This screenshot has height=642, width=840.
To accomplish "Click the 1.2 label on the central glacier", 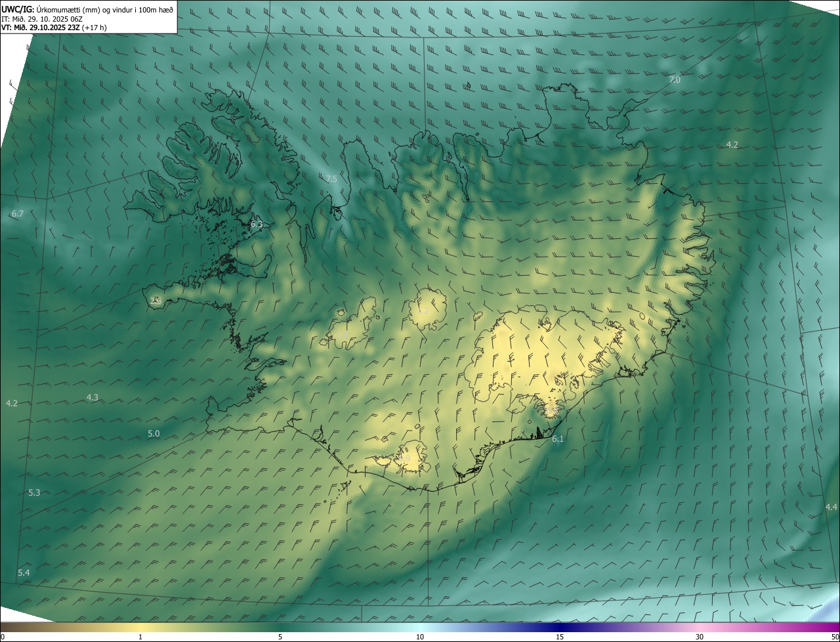I will [422, 310].
